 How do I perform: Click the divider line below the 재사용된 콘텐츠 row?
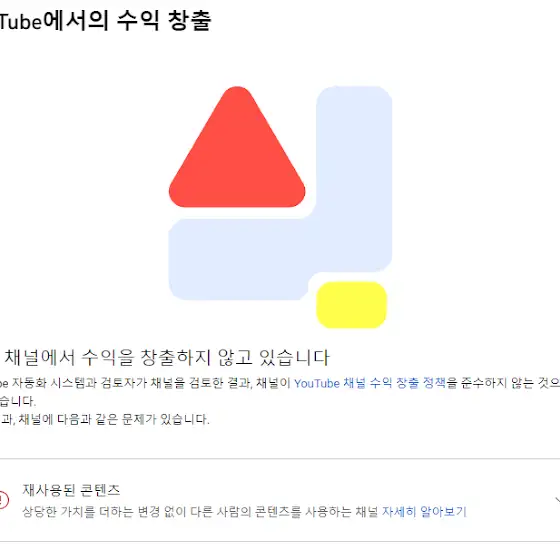pyautogui.click(x=280, y=541)
